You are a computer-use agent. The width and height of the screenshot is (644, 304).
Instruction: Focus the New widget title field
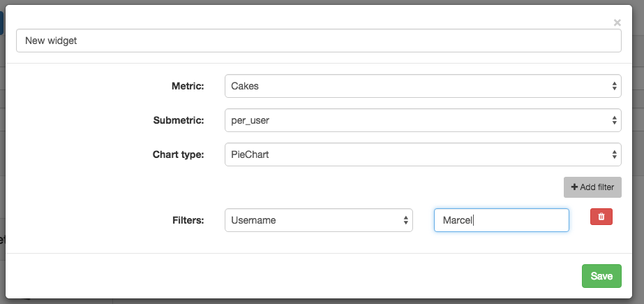click(x=319, y=41)
